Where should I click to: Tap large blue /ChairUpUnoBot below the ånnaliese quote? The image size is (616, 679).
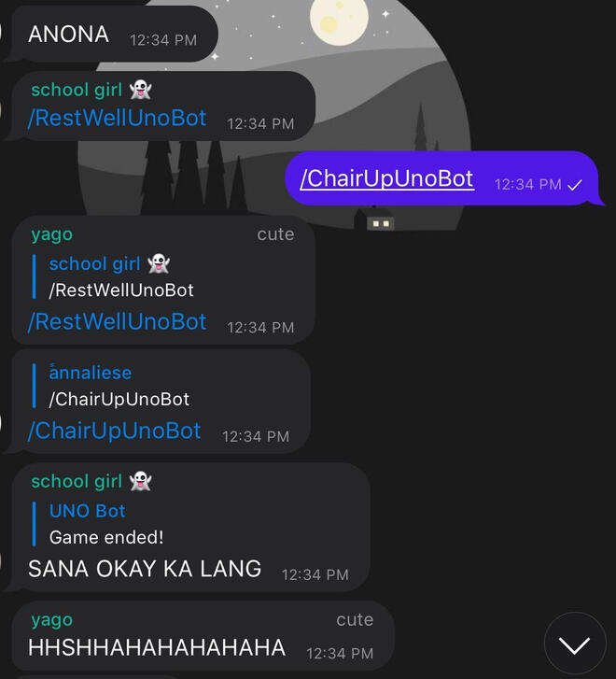tap(114, 431)
